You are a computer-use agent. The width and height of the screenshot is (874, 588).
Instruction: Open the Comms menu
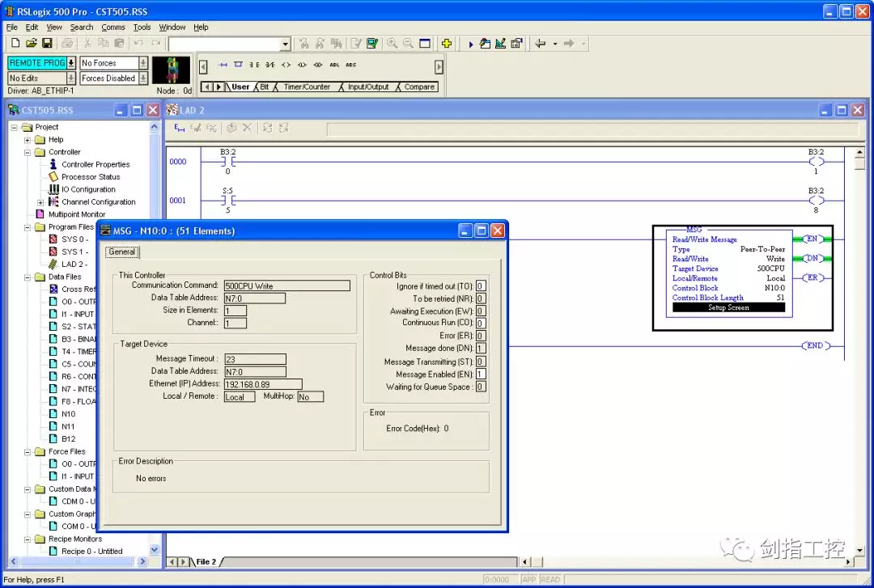point(113,27)
